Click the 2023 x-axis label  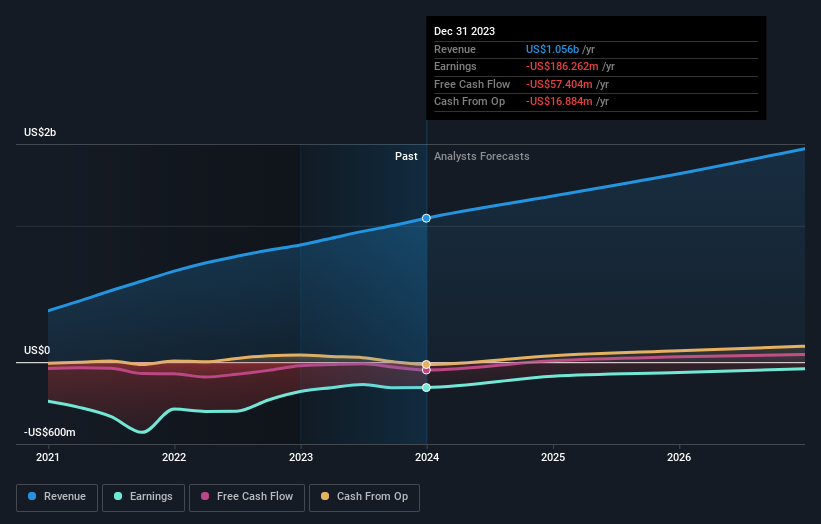pyautogui.click(x=301, y=458)
